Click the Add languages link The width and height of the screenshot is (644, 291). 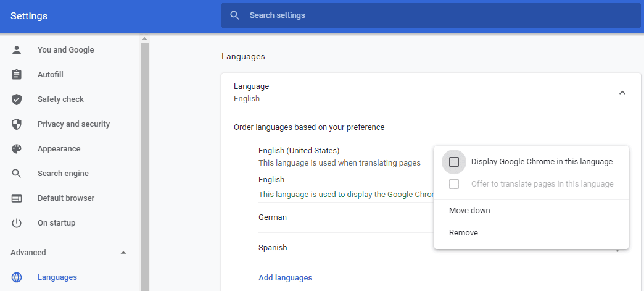tap(285, 278)
